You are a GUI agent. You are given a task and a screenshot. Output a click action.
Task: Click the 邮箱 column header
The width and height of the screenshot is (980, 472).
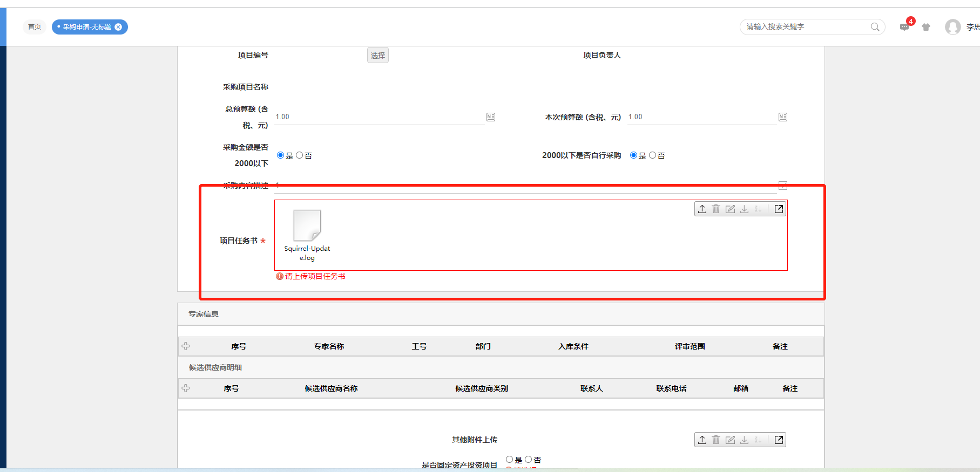741,388
